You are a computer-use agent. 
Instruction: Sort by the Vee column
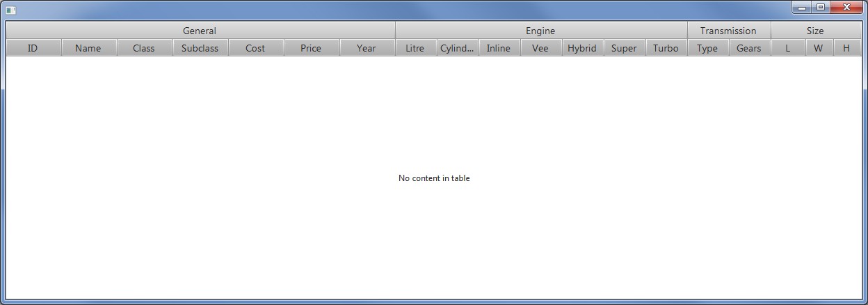point(540,48)
